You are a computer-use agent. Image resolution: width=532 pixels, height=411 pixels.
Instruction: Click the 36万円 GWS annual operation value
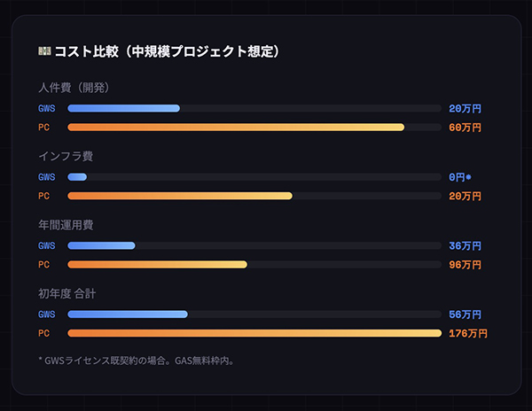coord(465,245)
